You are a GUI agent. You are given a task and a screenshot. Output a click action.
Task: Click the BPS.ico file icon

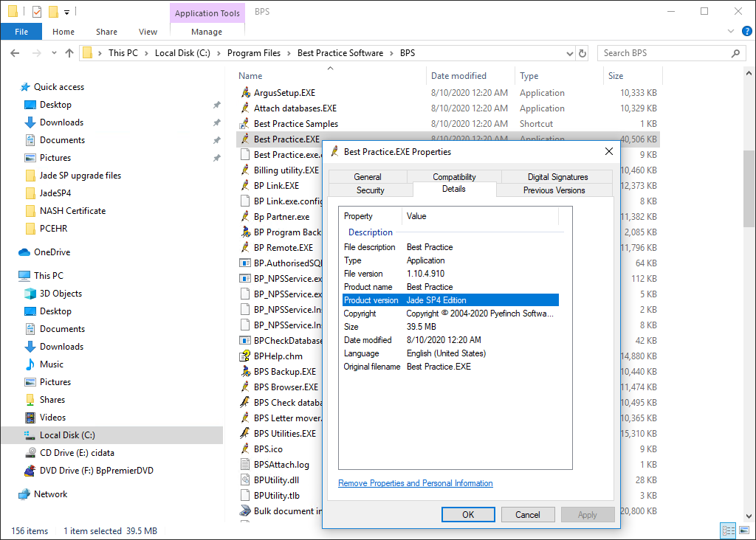coord(245,449)
